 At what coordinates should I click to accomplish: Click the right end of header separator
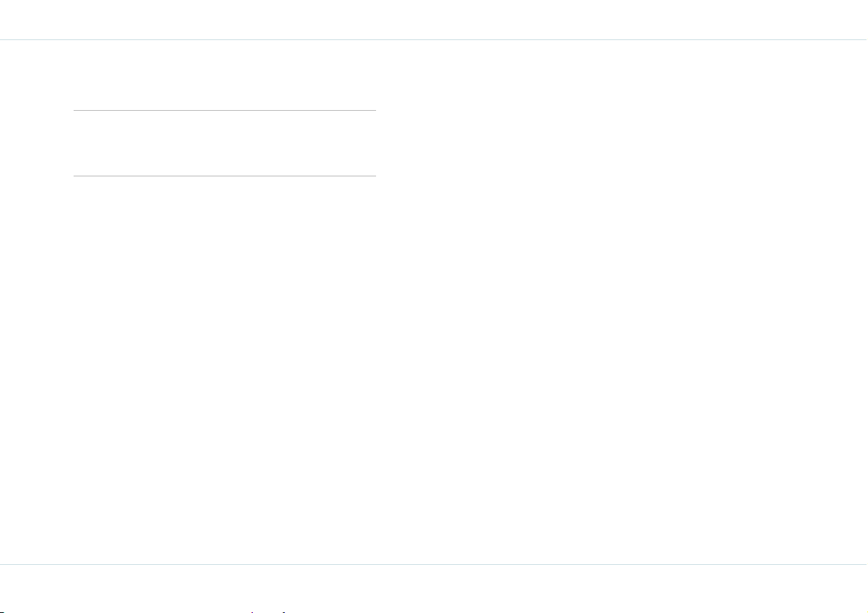[864, 40]
